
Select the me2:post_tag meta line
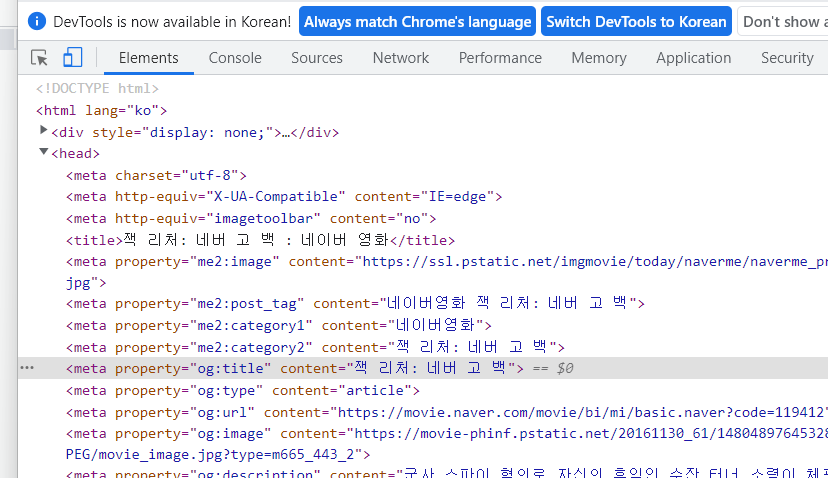point(355,303)
